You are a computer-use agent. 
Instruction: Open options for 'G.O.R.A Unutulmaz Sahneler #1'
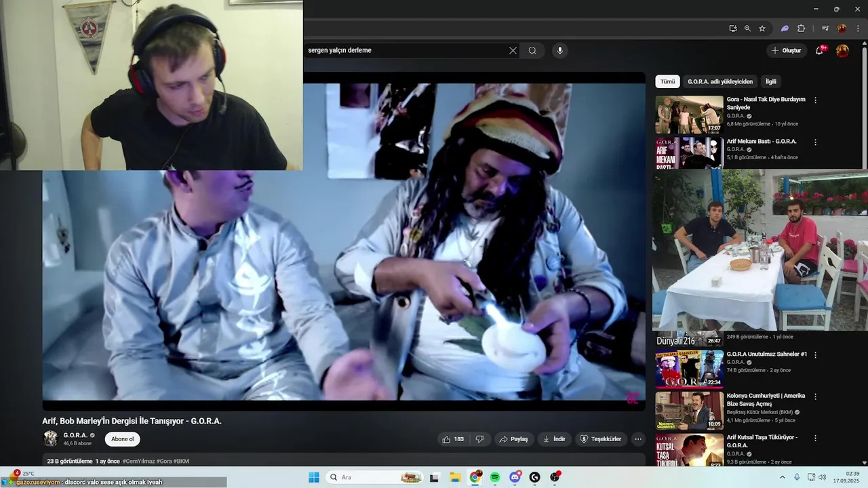(815, 354)
